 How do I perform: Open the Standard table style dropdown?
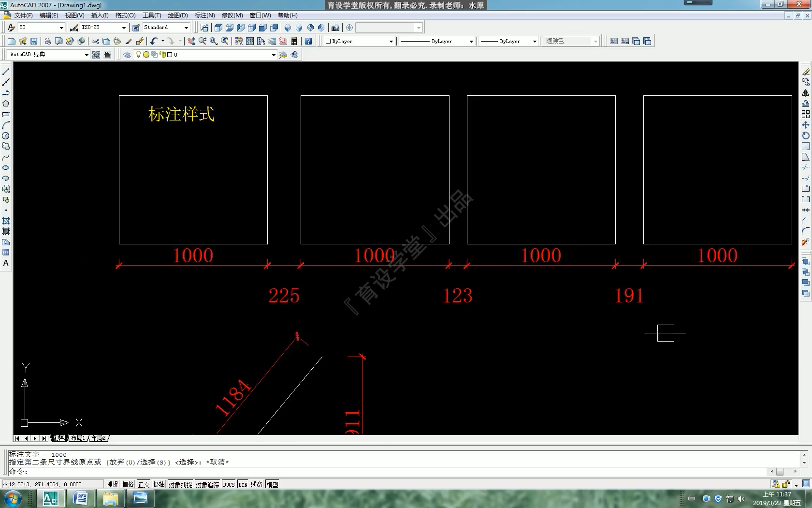click(x=186, y=28)
